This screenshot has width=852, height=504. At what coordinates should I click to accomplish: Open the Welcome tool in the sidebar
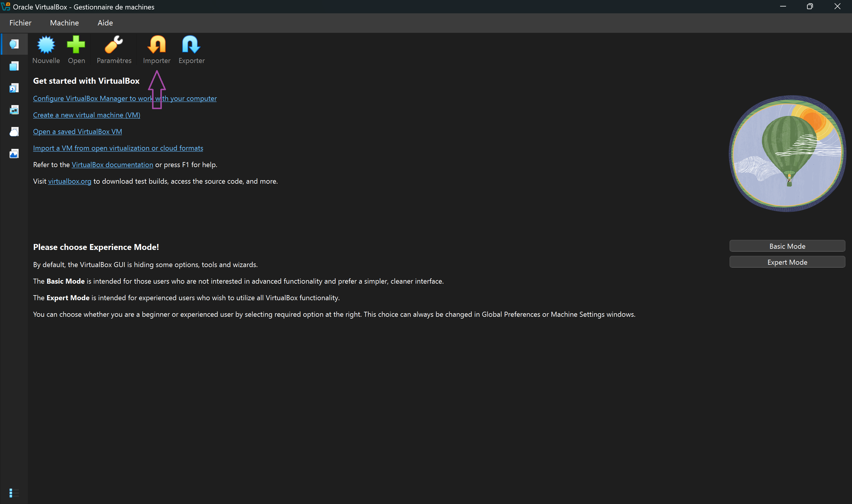click(x=14, y=44)
